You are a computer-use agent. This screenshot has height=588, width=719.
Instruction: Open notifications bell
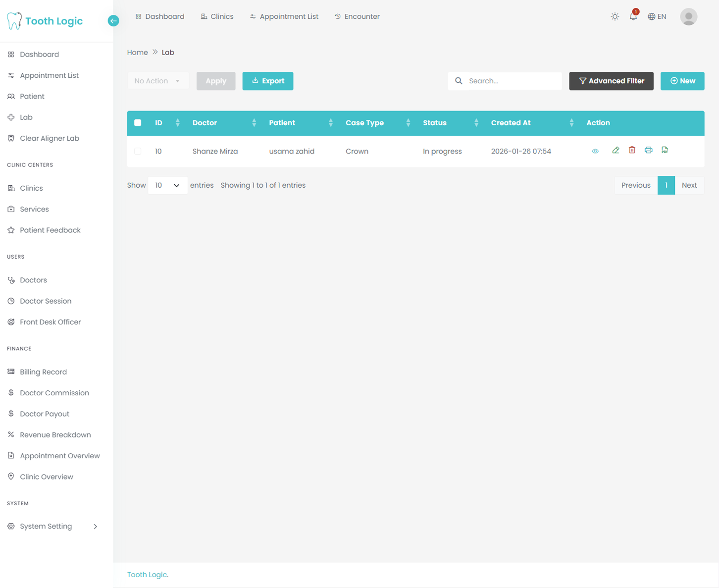[x=633, y=16]
